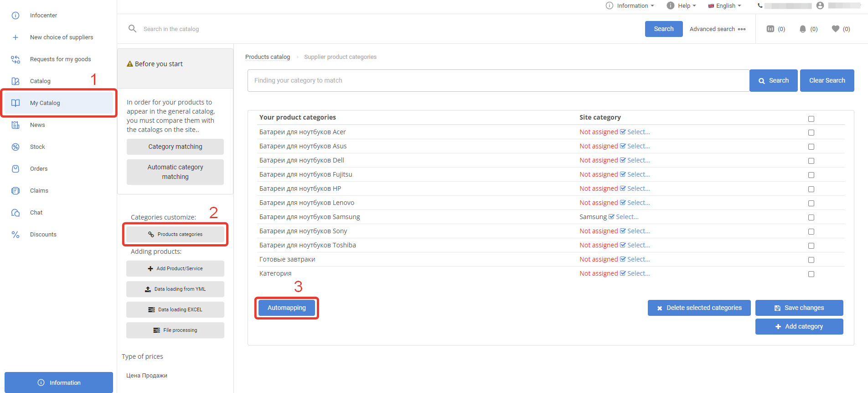Screen dimensions: 868x393
Task: Focus the Finding your category to match field
Action: pyautogui.click(x=498, y=80)
